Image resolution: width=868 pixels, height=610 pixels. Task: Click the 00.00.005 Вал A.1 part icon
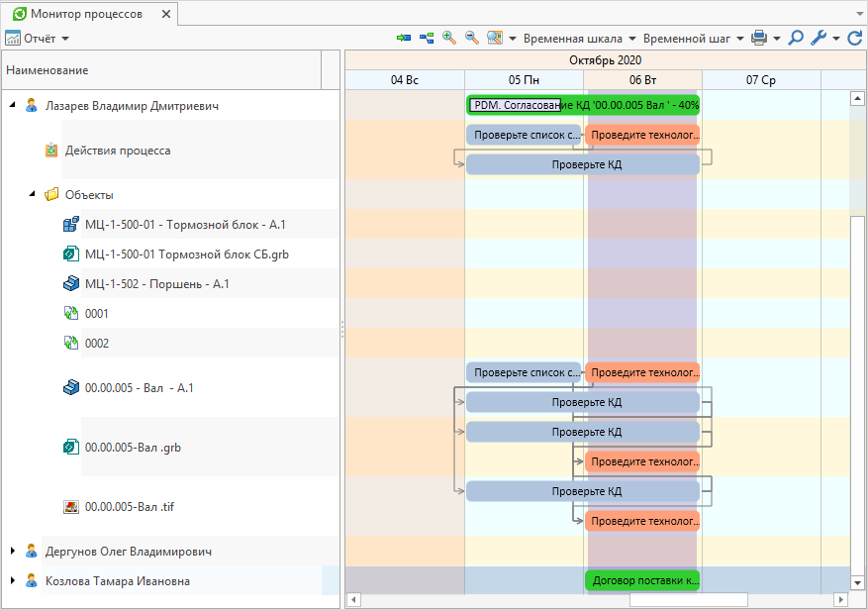(71, 387)
